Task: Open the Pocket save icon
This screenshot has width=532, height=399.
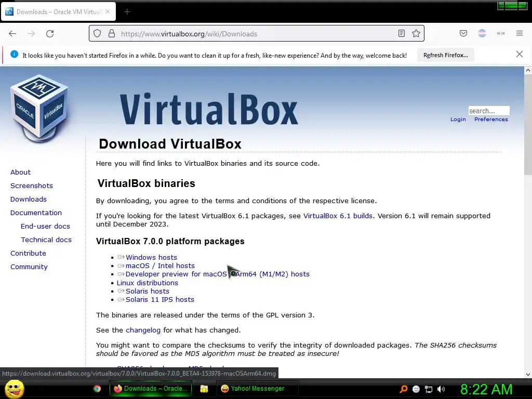Action: [463, 33]
